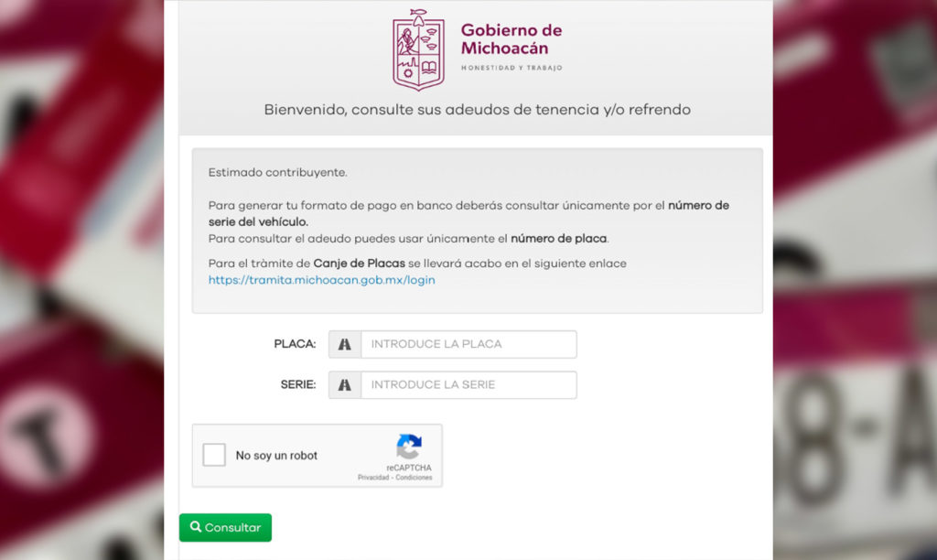Image resolution: width=937 pixels, height=560 pixels.
Task: Click the road icon beside the SERIE field
Action: tap(345, 385)
